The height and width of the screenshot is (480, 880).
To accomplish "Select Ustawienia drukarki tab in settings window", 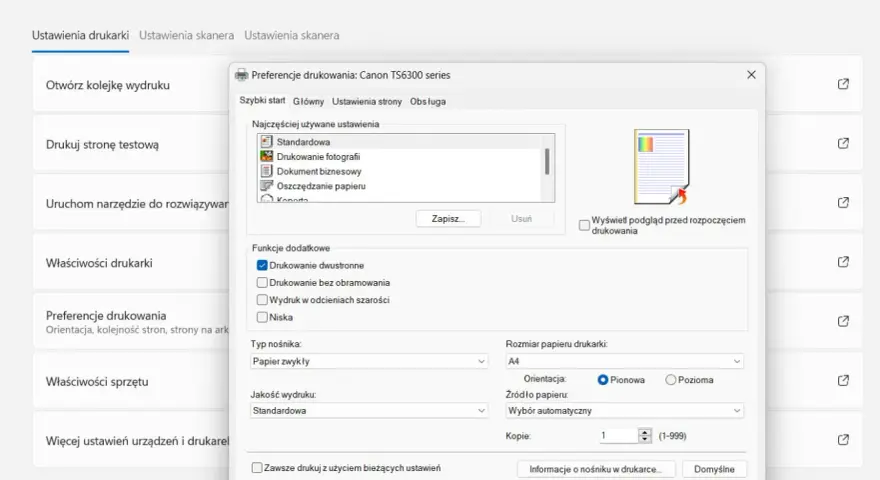I will [x=80, y=35].
